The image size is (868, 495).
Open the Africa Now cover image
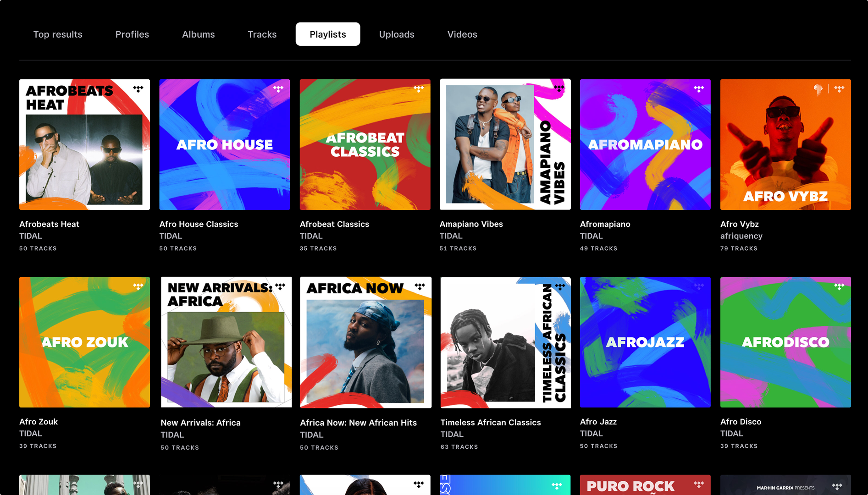[x=365, y=342]
